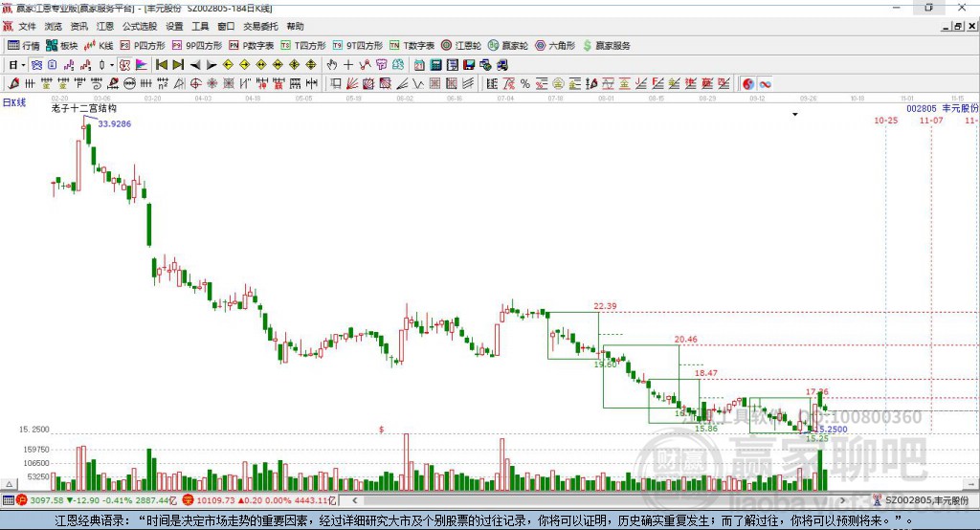Toggle the blue infinity symbol button
The image size is (980, 530).
pyautogui.click(x=765, y=84)
